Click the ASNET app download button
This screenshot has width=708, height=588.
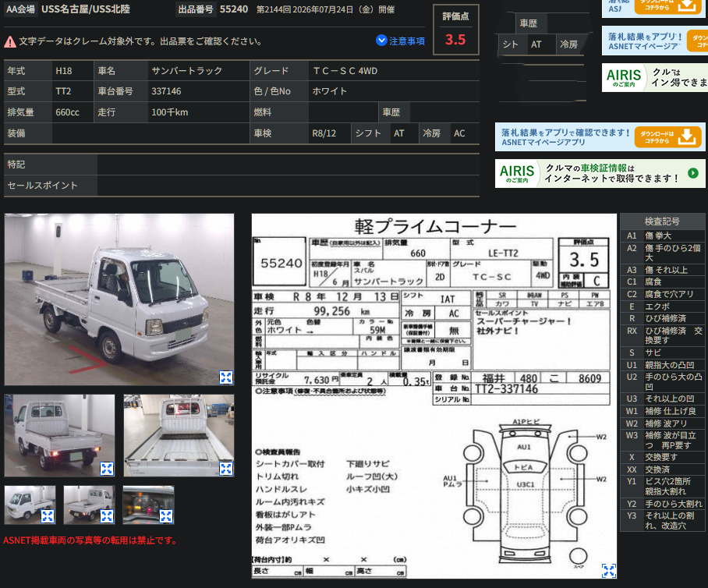[x=667, y=137]
